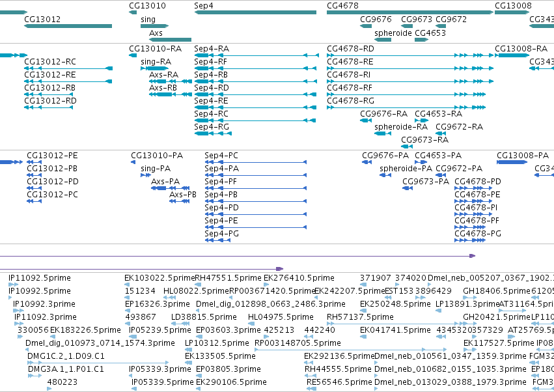Image resolution: width=554 pixels, height=392 pixels.
Task: Click protein CG9673-PA
Action: [426, 182]
